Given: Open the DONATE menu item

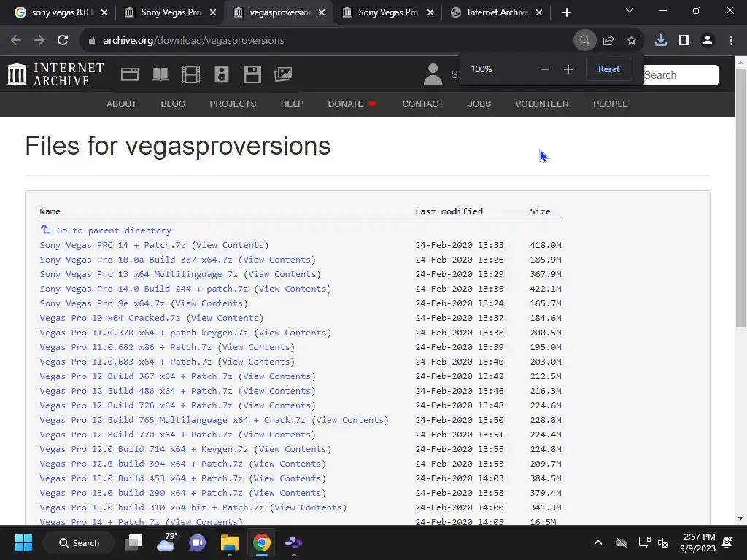Looking at the screenshot, I should click(352, 104).
